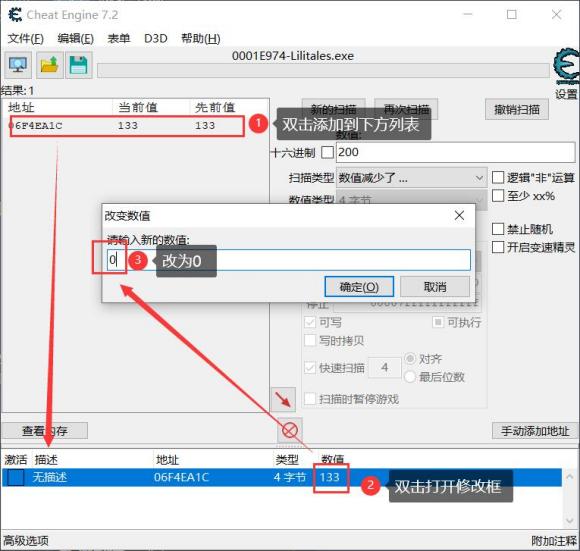
Task: Tick the 逻辑"非"运算 checkbox
Action: (x=498, y=178)
